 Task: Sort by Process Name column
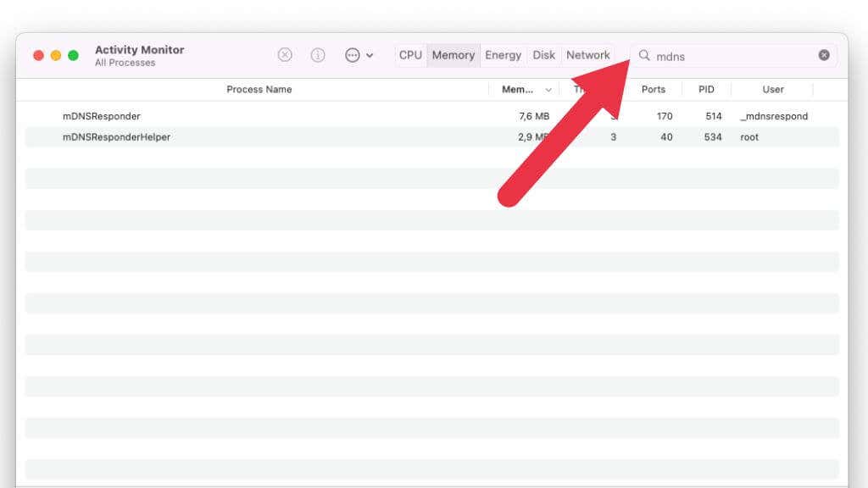click(x=259, y=89)
